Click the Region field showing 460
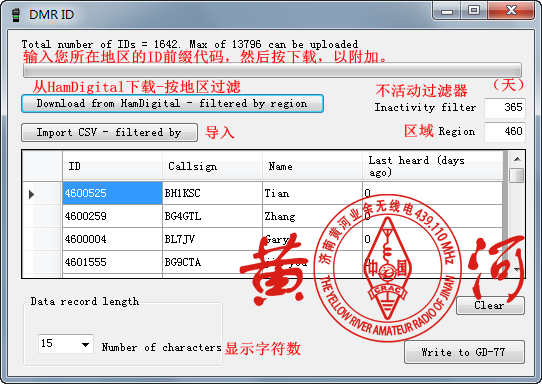Viewport: 542px width, 384px height. pos(505,132)
